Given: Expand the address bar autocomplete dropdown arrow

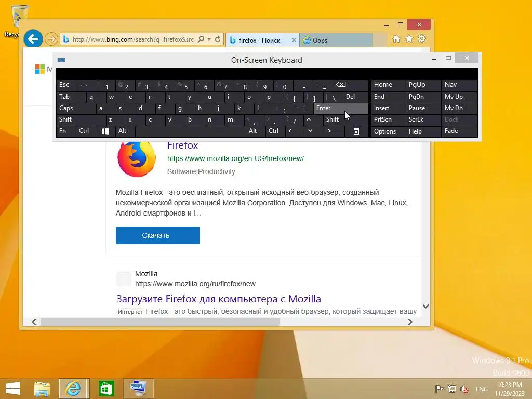Looking at the screenshot, I should pyautogui.click(x=209, y=39).
